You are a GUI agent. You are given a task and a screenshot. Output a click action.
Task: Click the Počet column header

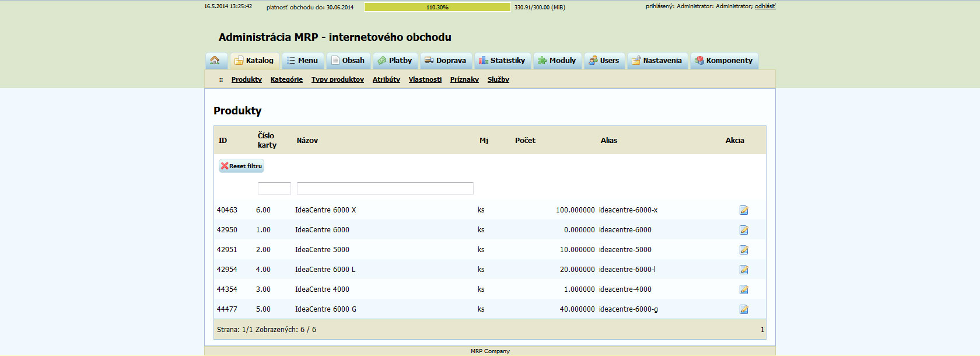[525, 141]
